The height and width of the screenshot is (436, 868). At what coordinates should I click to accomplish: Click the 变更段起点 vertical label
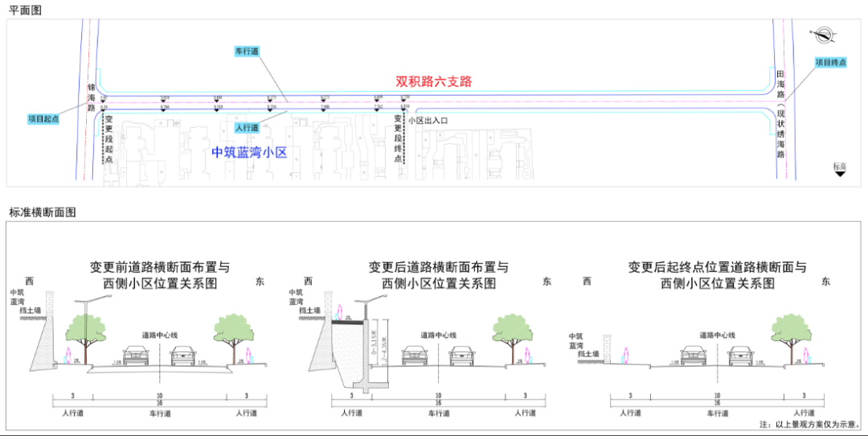(108, 138)
